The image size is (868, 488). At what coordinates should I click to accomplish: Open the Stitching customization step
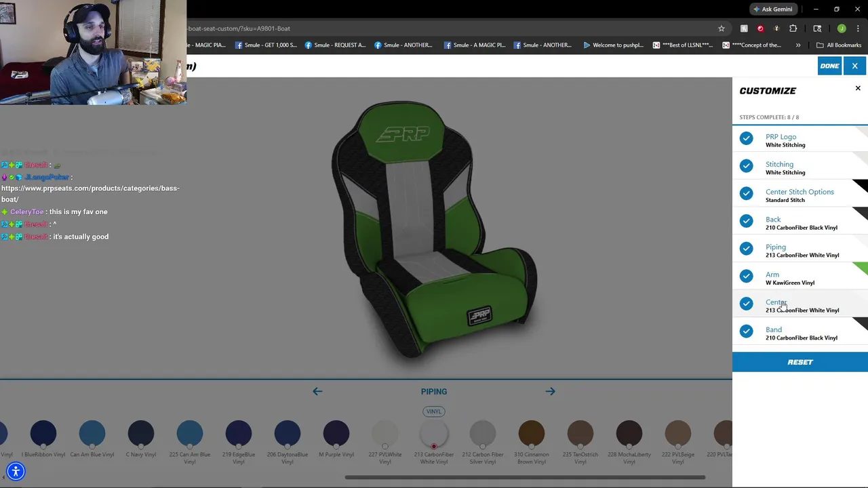click(800, 167)
